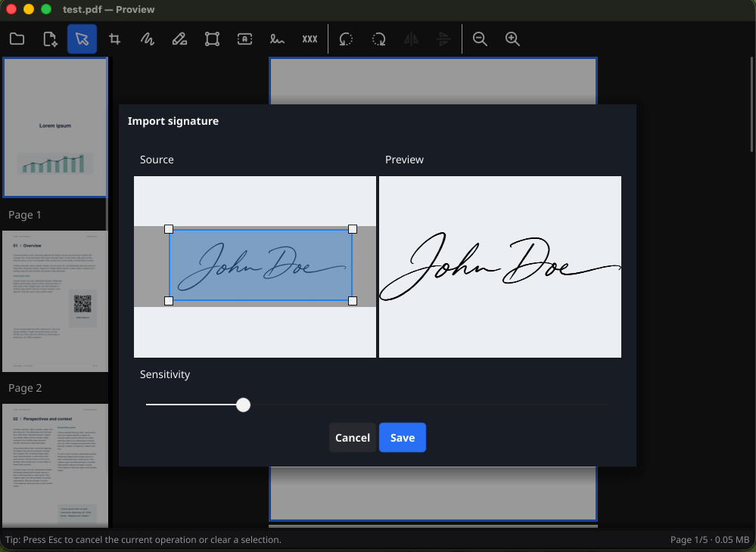The width and height of the screenshot is (756, 552).
Task: Zoom out of the document
Action: [480, 39]
